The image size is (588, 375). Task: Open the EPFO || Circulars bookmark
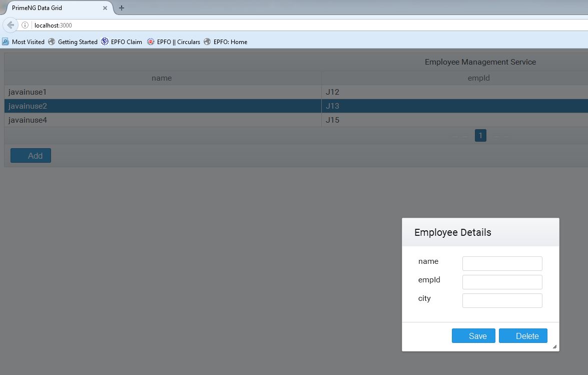[x=173, y=42]
